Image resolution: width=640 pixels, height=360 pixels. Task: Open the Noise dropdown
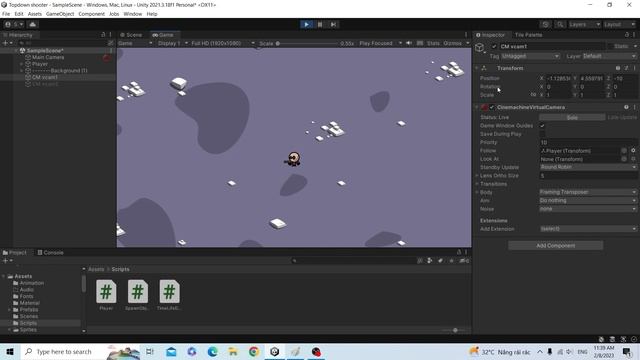[588, 209]
